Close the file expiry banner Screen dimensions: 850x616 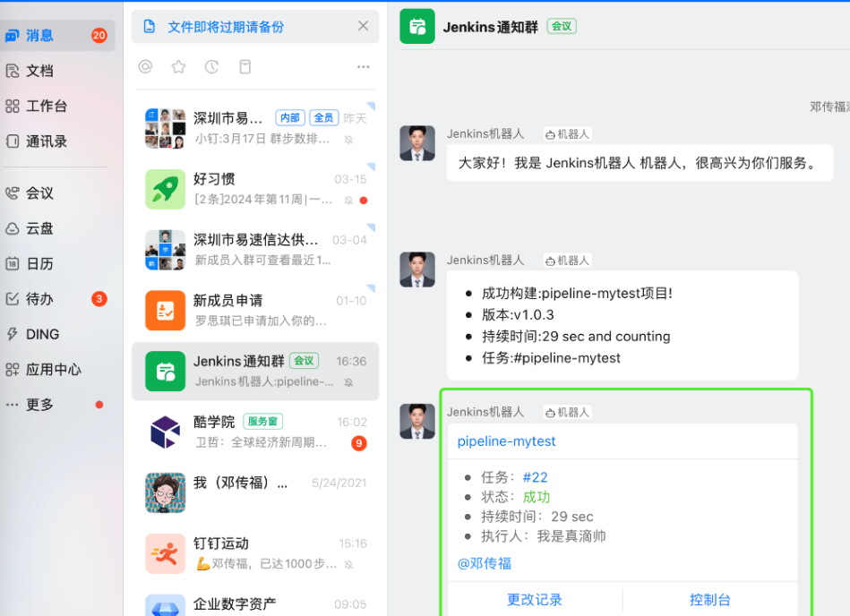tap(364, 26)
